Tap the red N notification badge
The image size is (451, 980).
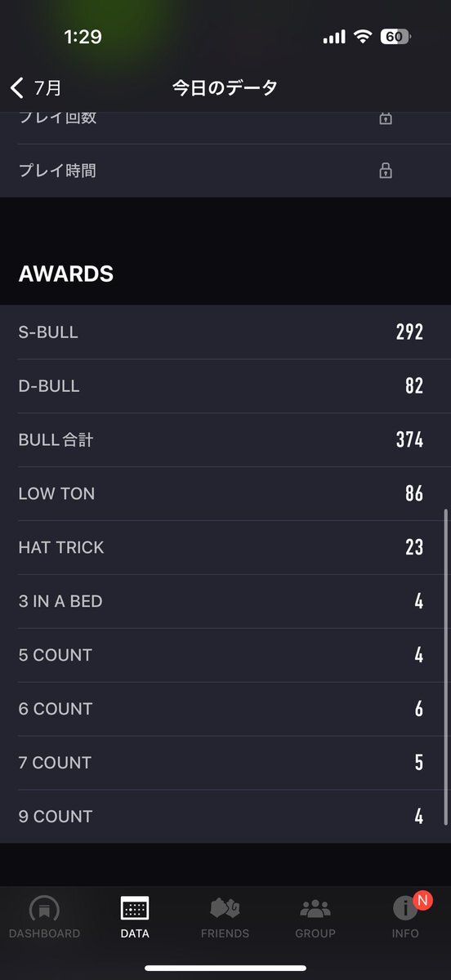point(422,901)
